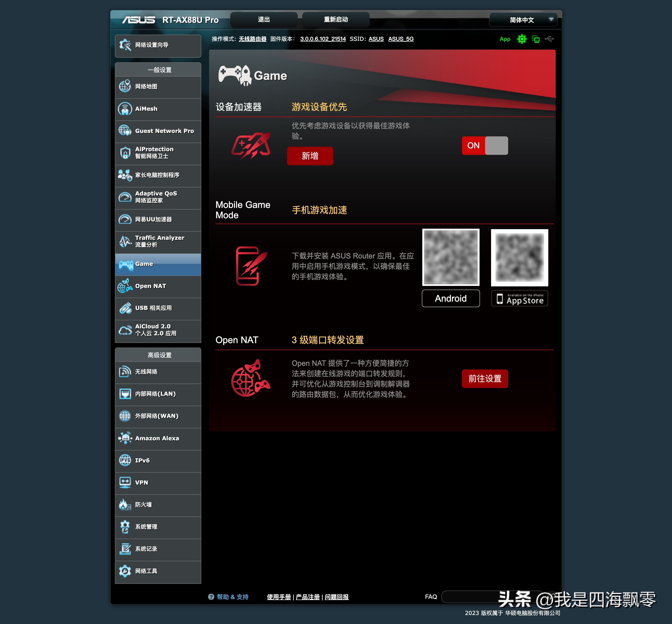Screen dimensions: 672x624
Task: Click the ASUS SSID link
Action: tap(376, 39)
